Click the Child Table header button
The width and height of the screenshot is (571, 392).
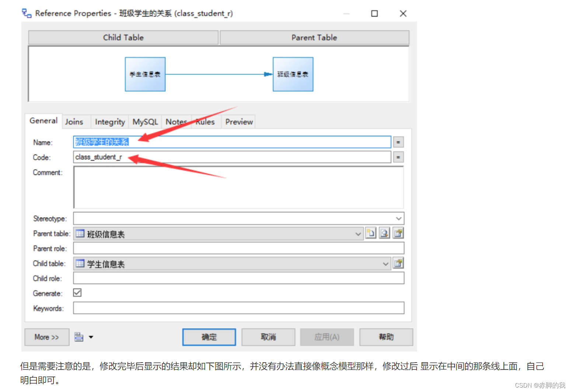point(123,38)
